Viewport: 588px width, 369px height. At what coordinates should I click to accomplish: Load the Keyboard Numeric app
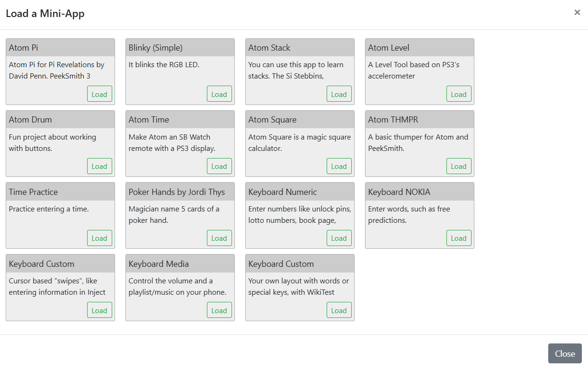(339, 238)
